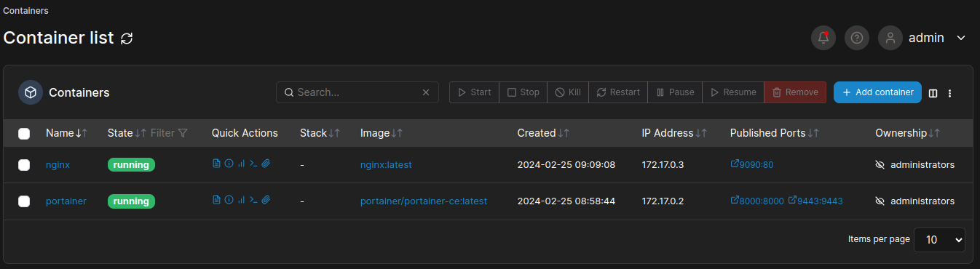Click the nginx running status badge
This screenshot has height=269, width=980.
tap(131, 165)
